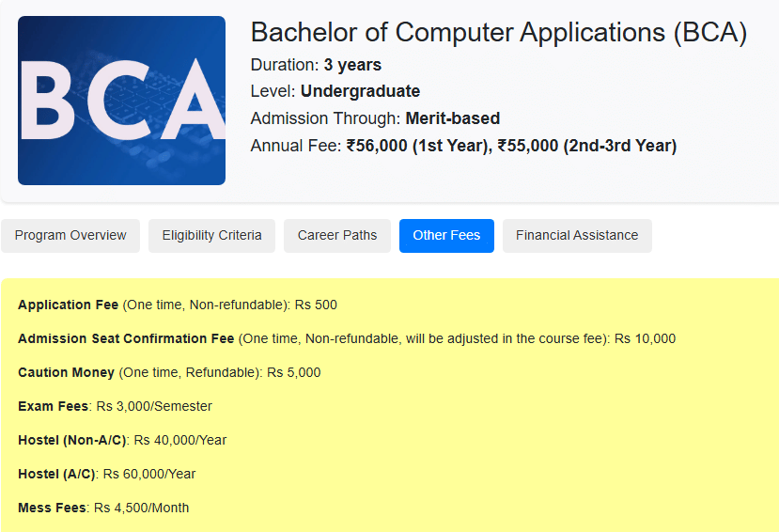The height and width of the screenshot is (532, 779).
Task: Click the Hostel (Non-A/C) fee line
Action: 122,440
